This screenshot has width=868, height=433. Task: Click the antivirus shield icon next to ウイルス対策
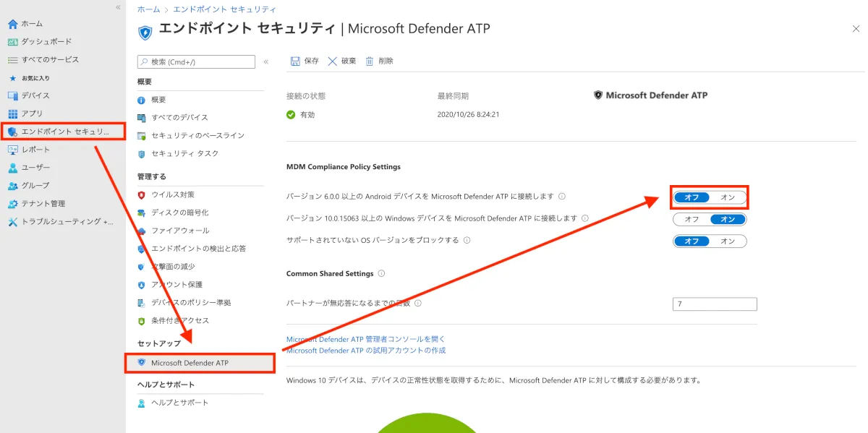[141, 194]
